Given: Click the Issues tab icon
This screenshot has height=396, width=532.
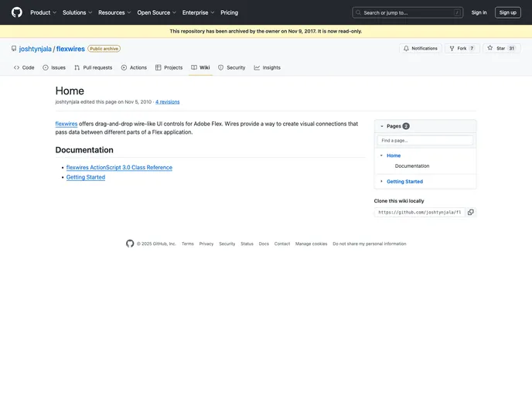Looking at the screenshot, I should (x=46, y=67).
